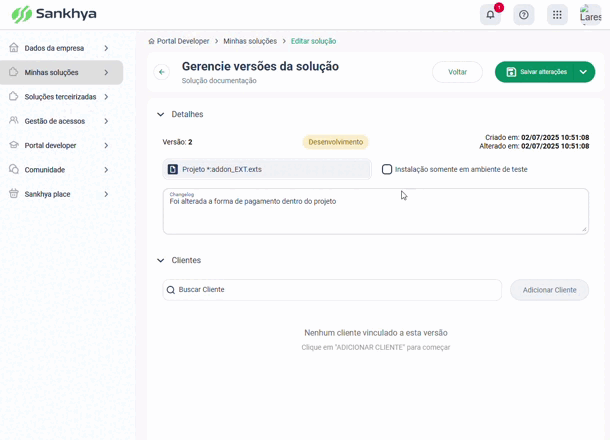This screenshot has height=440, width=610.
Task: Expand Soluções terceirizadas chevron
Action: tap(106, 97)
